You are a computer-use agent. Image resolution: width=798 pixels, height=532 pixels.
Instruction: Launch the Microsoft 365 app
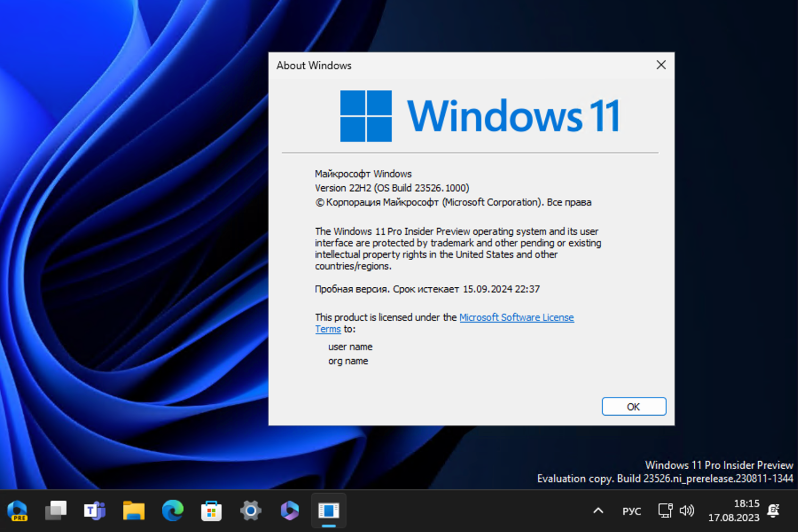tap(289, 511)
